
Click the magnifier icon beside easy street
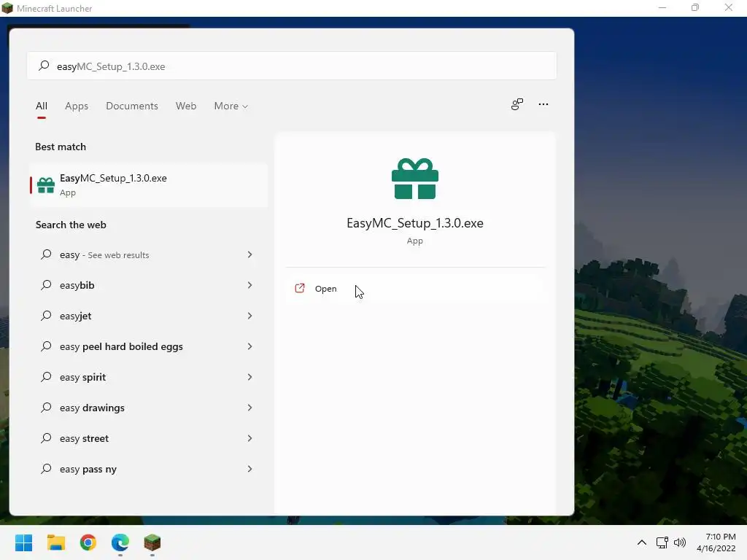click(46, 437)
